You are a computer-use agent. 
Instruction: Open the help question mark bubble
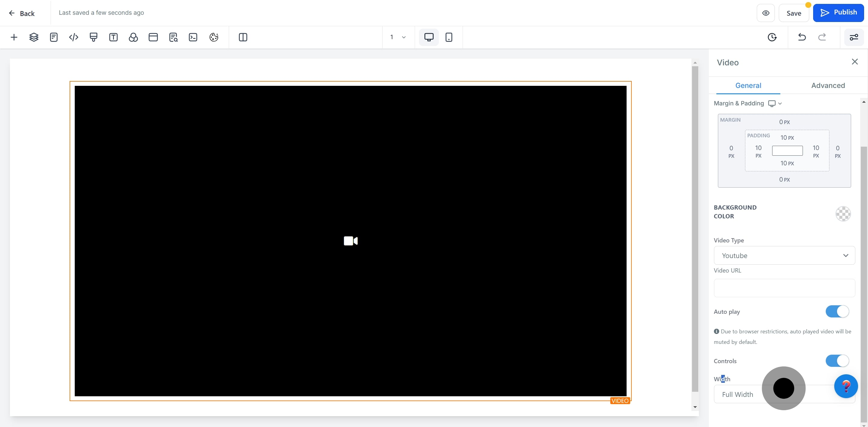pos(846,386)
